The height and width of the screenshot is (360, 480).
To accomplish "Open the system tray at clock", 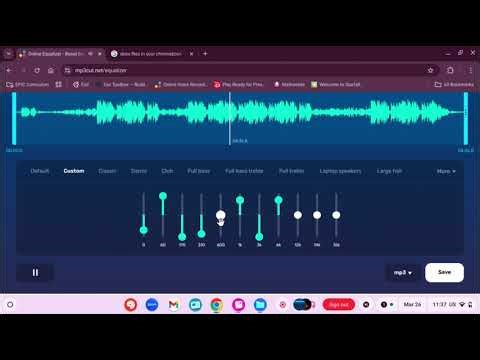I will tap(452, 305).
